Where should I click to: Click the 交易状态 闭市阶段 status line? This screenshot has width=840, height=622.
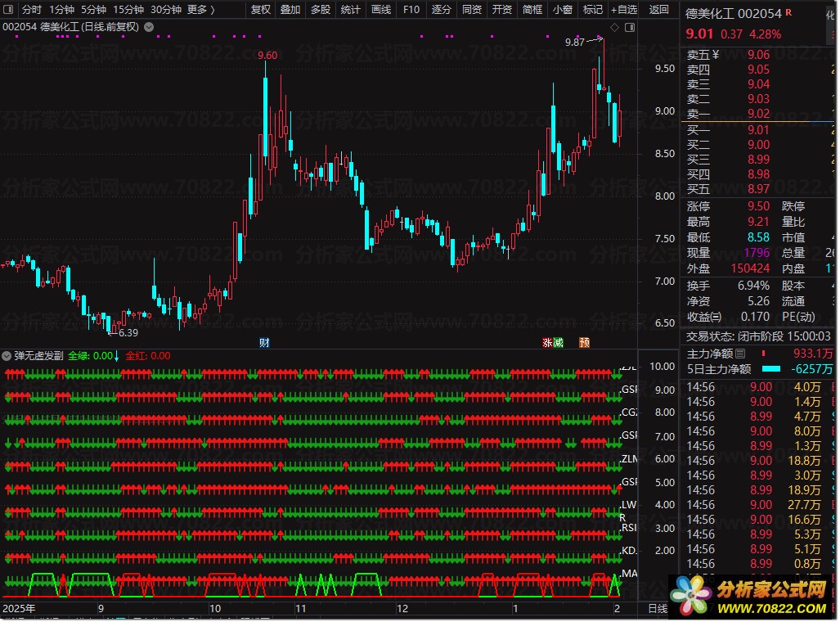point(758,336)
